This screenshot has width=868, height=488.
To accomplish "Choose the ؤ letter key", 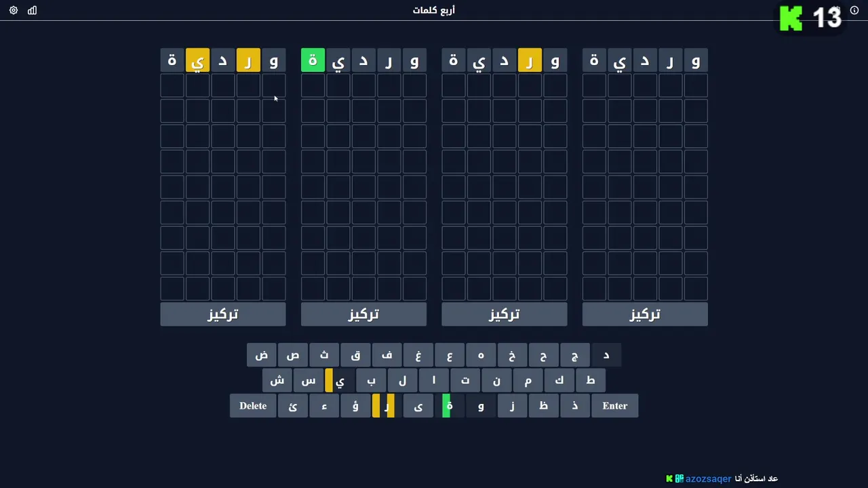I will click(355, 406).
